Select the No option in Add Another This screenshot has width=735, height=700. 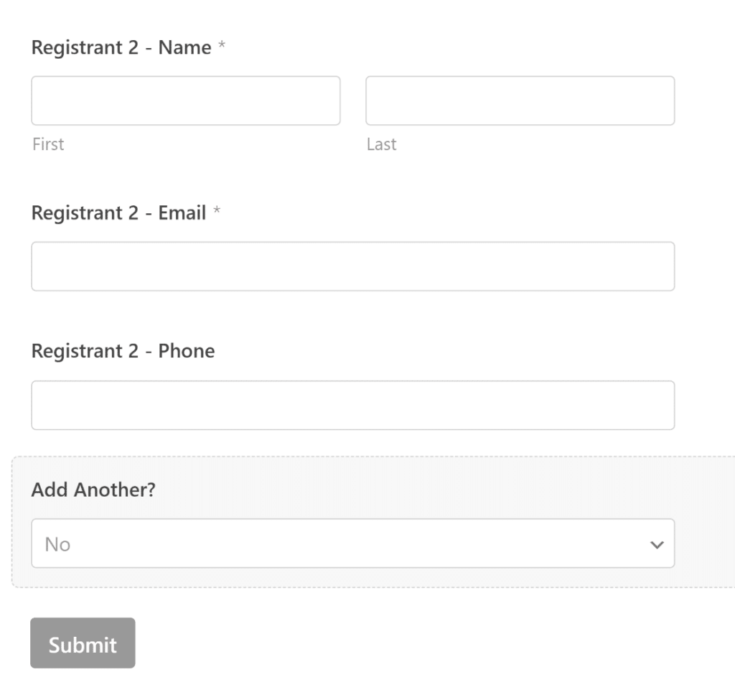352,543
